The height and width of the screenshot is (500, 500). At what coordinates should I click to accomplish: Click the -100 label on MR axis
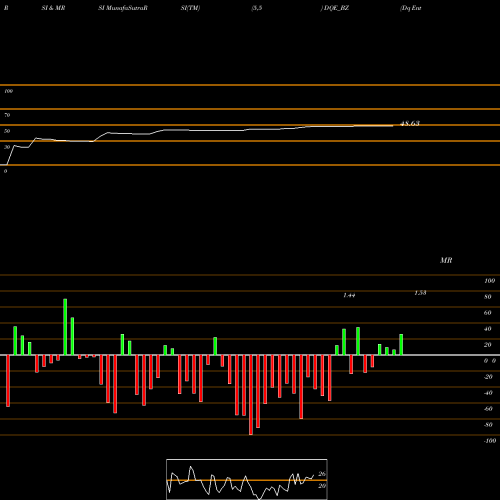point(490,441)
